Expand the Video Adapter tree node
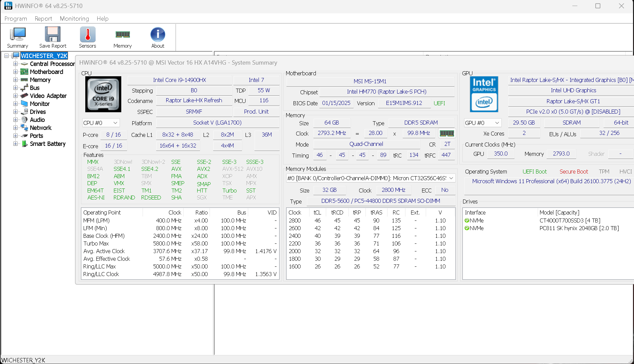 15,96
